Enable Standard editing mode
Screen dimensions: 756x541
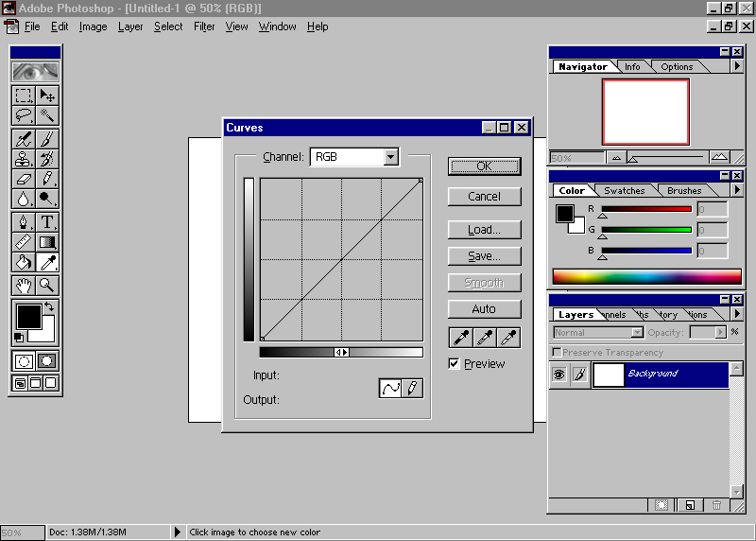point(24,361)
